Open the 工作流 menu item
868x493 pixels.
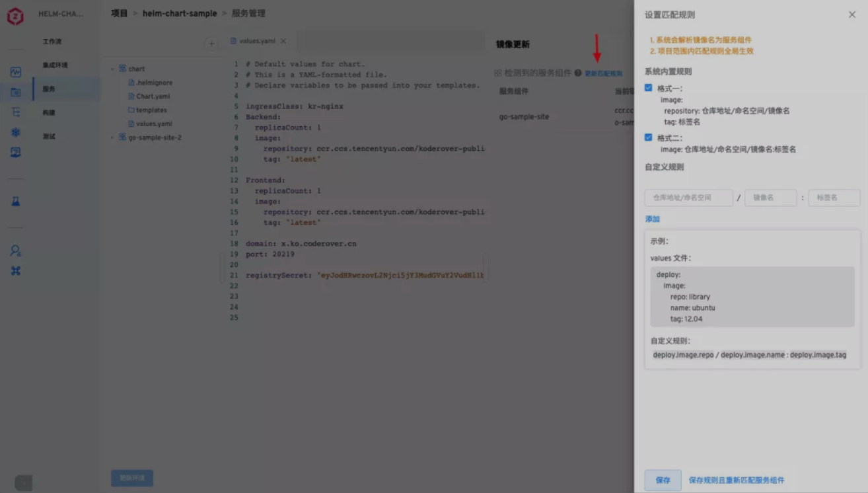(x=52, y=42)
